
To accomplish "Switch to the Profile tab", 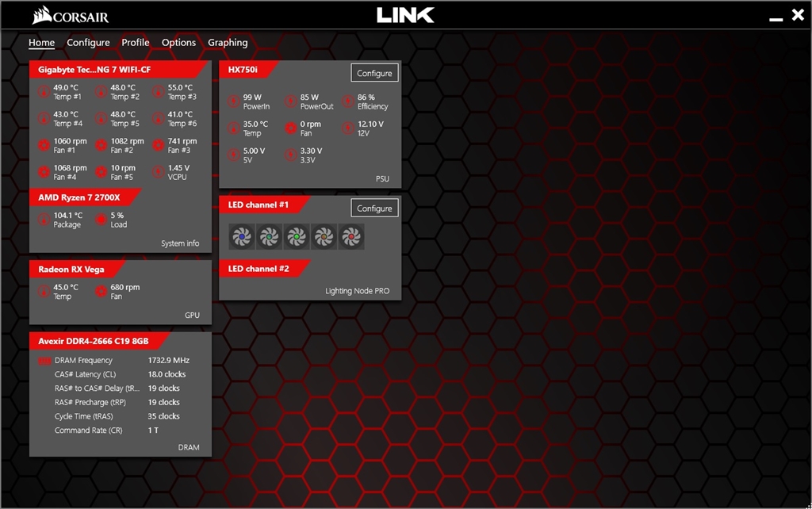I will coord(135,43).
